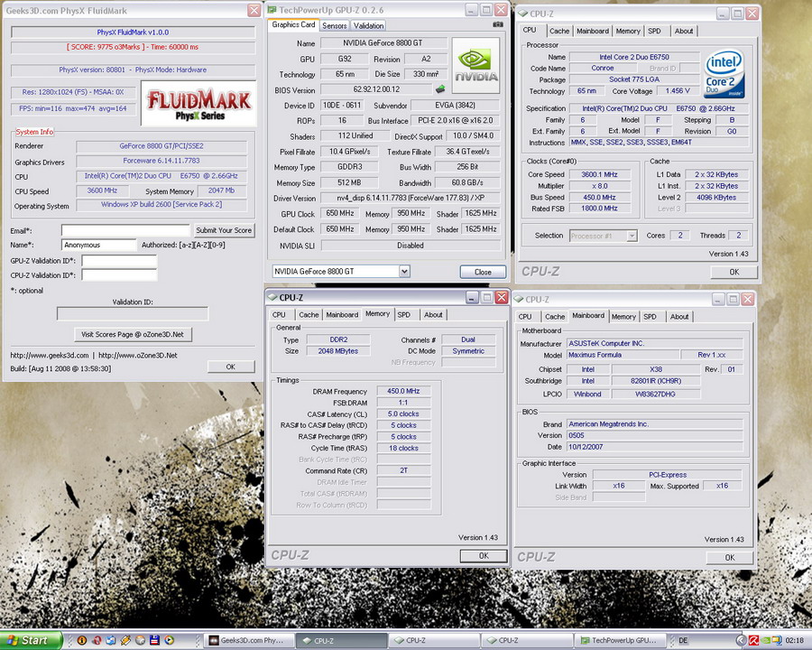
Task: Click Visit Scores Page @ oZone3D.Net
Action: pos(133,334)
